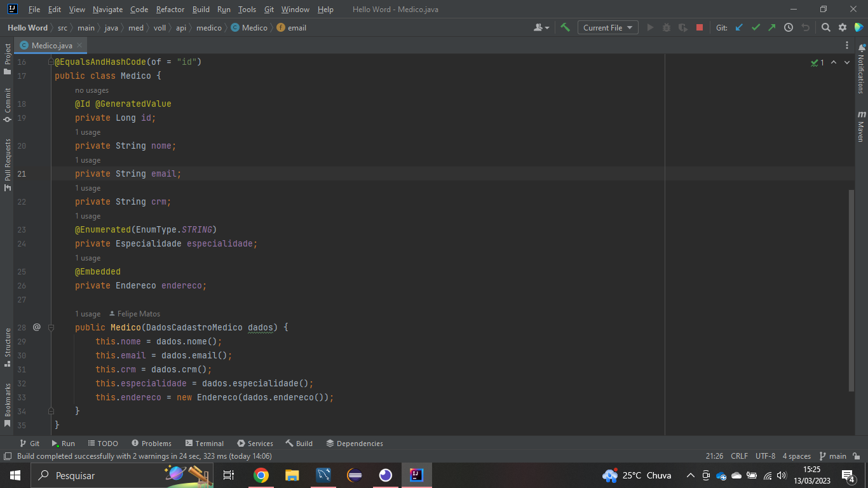Click the Hello Word project breadcrumb

27,28
